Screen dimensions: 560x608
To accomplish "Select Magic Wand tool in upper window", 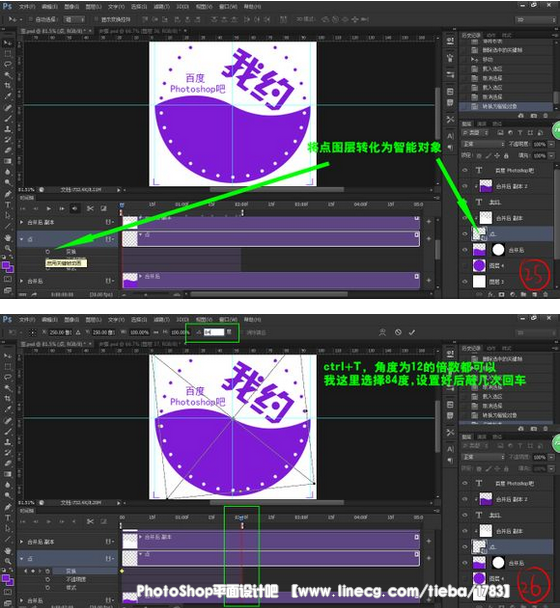I will (7, 74).
